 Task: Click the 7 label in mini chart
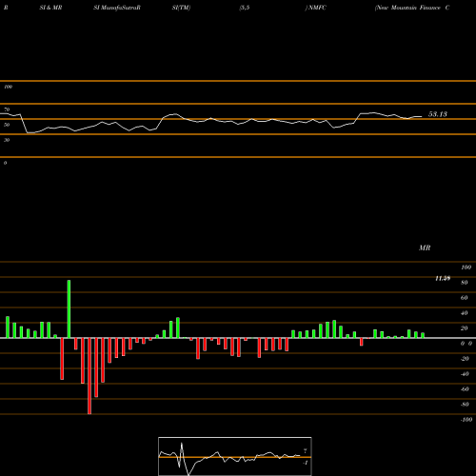[x=306, y=451]
